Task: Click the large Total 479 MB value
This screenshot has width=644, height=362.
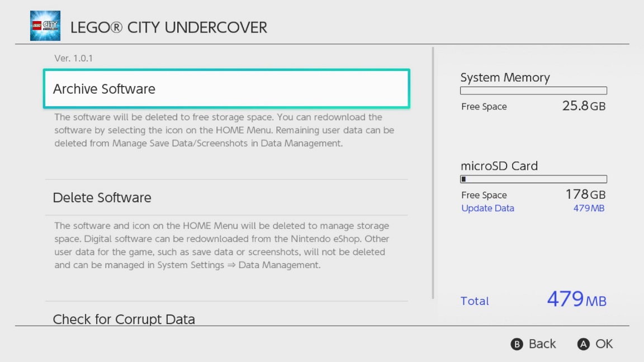Action: [576, 299]
